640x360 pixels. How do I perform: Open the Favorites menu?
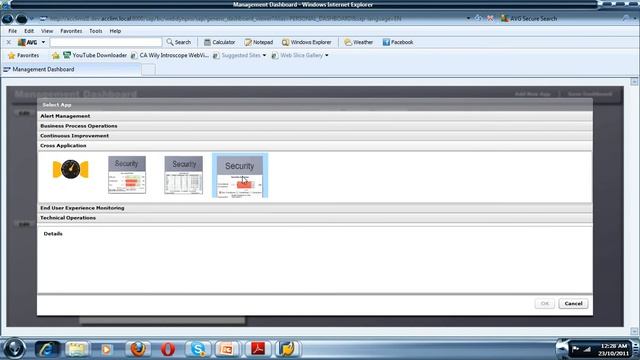(x=71, y=31)
